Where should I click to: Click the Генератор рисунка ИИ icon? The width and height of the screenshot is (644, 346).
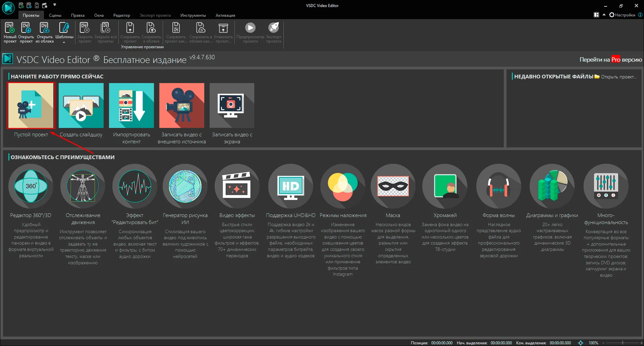pos(185,186)
